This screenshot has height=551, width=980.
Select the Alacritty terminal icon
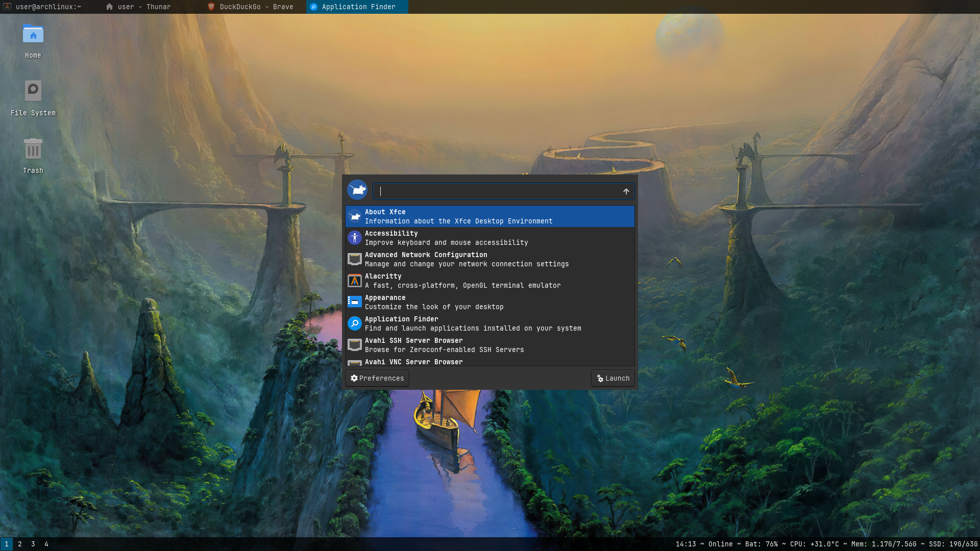(x=355, y=281)
